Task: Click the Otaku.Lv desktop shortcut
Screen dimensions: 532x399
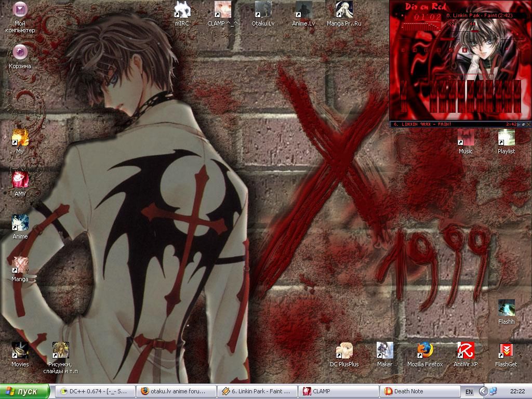Action: pyautogui.click(x=263, y=14)
